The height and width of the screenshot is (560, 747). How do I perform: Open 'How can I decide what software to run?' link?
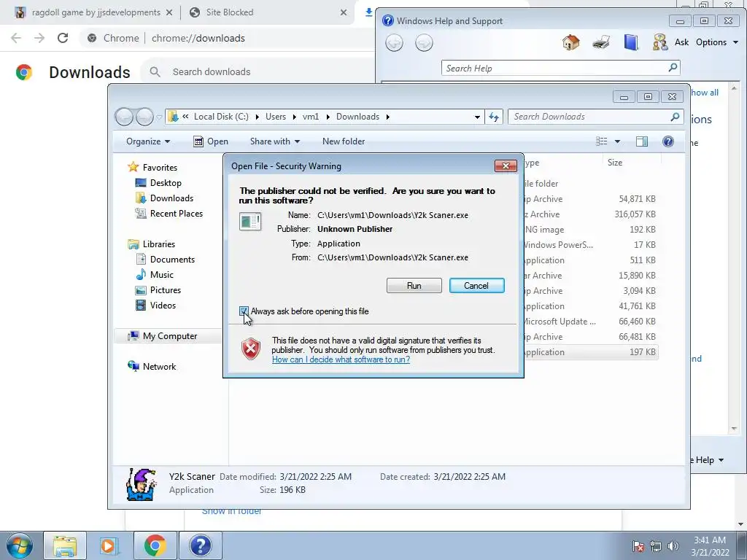click(341, 359)
